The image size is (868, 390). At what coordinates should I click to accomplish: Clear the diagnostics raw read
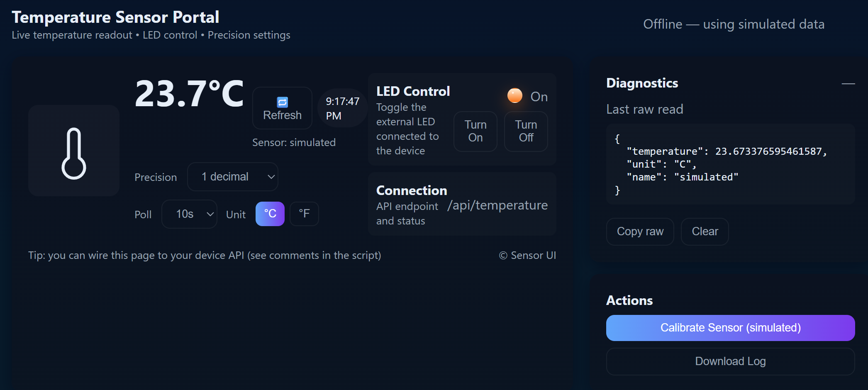705,232
